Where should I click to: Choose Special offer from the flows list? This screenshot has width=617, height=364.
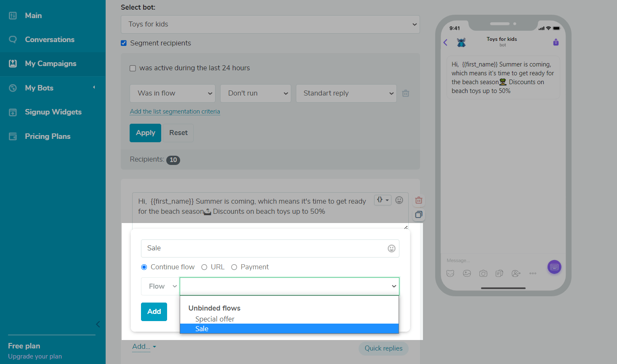coord(215,319)
